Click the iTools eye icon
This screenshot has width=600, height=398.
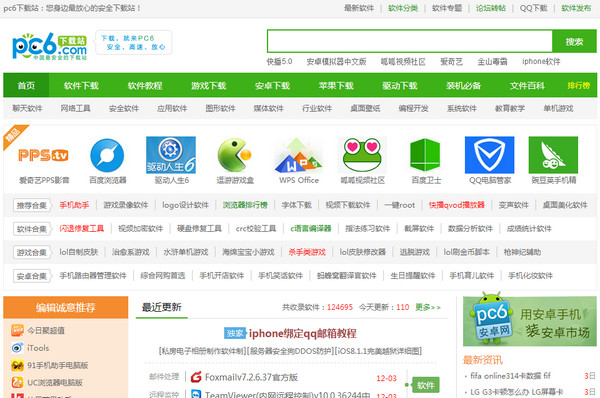pyautogui.click(x=17, y=348)
